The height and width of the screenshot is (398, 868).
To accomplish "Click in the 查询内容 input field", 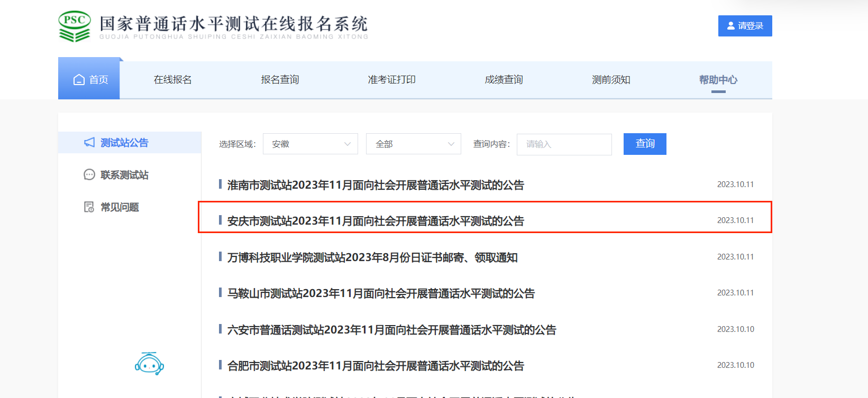I will (x=564, y=144).
